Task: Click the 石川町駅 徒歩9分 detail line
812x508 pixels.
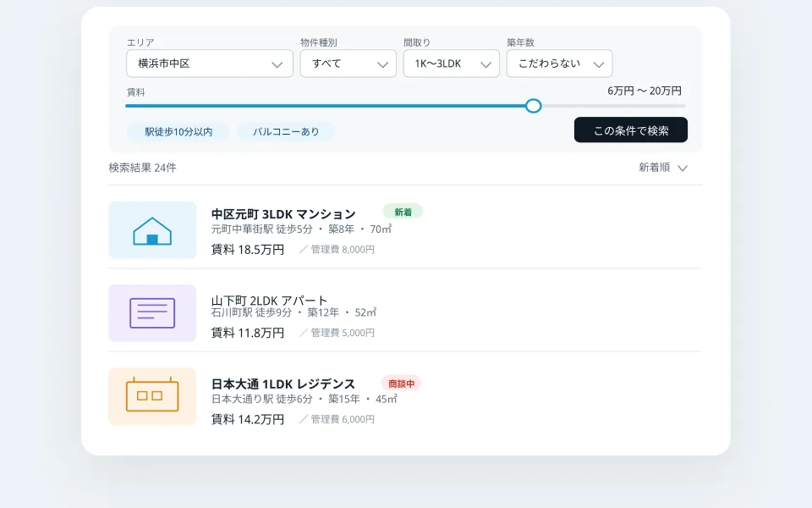Action: (294, 312)
